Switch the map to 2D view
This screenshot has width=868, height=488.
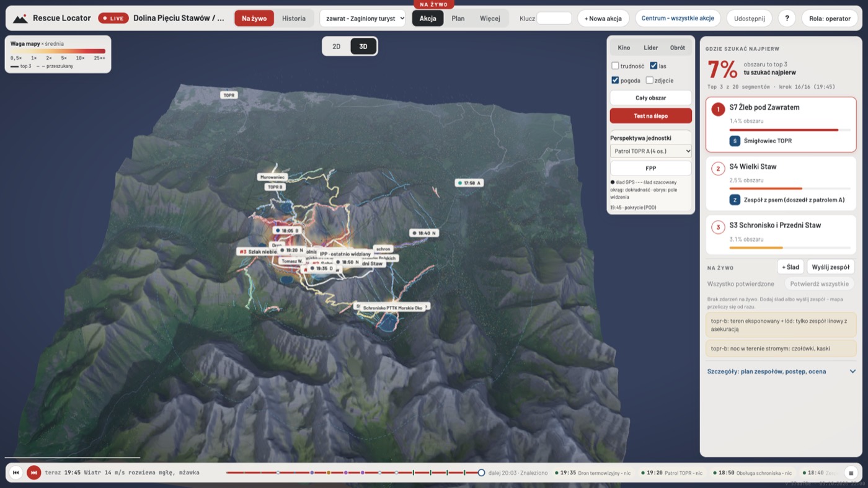coord(337,47)
